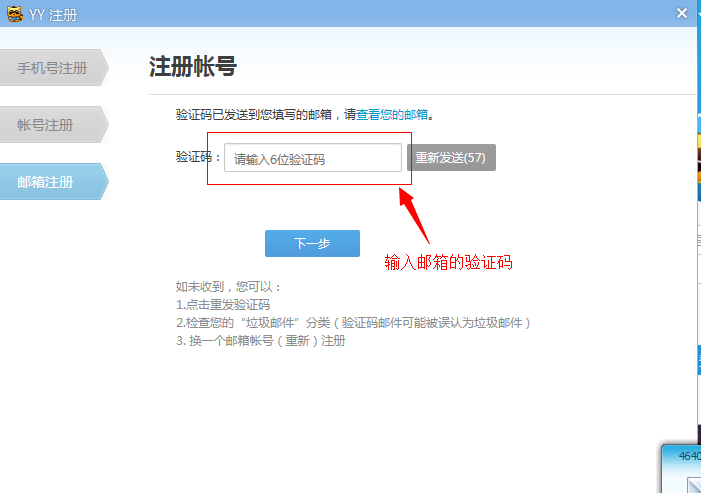Click the 验证码： field label

tap(198, 157)
